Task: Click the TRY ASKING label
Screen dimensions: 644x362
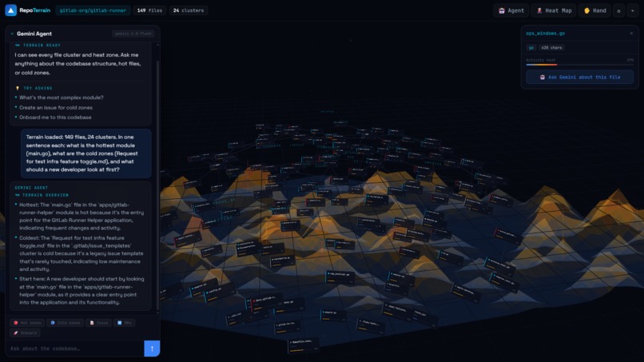Action: [38, 88]
